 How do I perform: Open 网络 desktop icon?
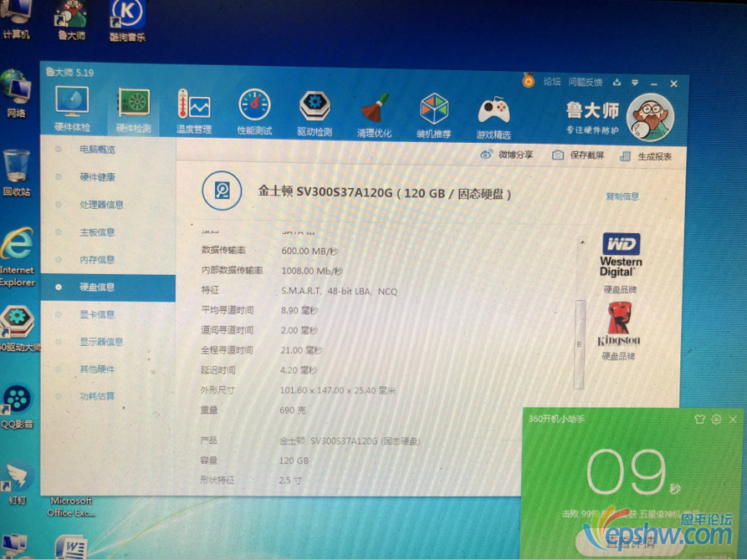click(16, 94)
